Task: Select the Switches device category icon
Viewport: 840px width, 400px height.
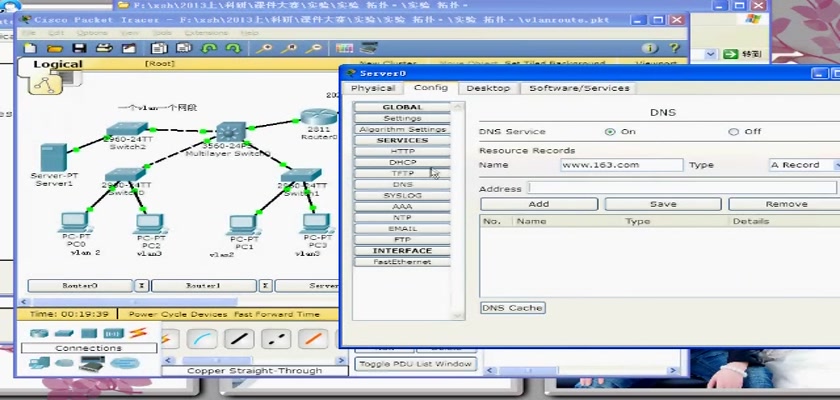Action: click(64, 333)
